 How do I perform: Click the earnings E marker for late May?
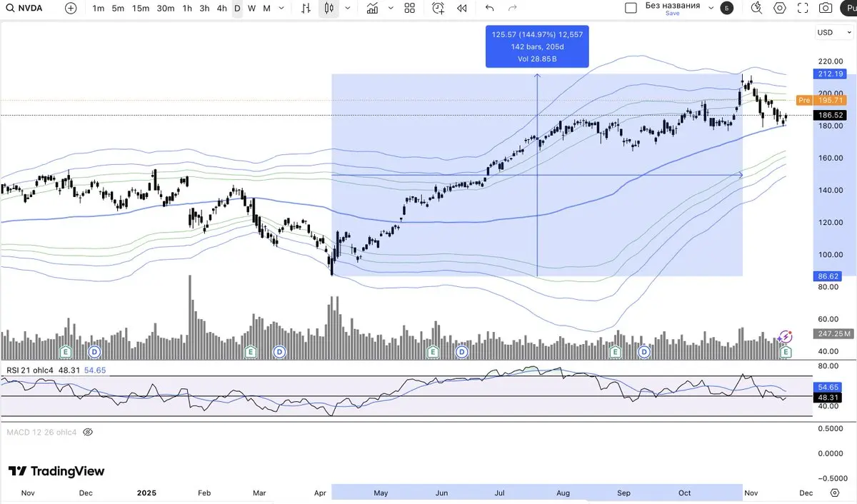click(432, 352)
